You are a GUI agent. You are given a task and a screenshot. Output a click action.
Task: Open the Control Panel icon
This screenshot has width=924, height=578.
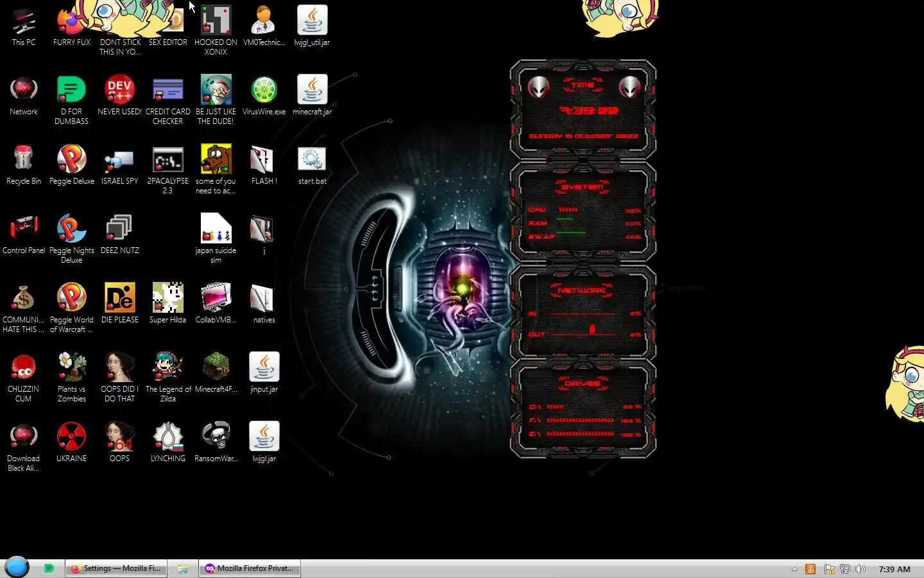click(24, 235)
